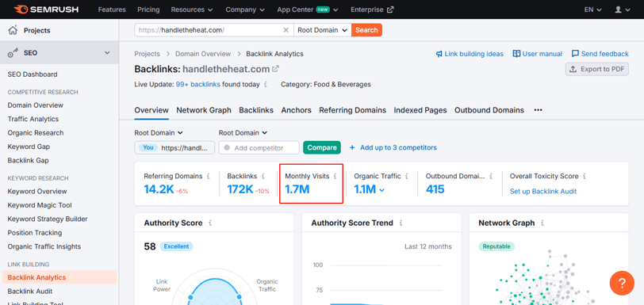Open more tabs via three-dot menu
Image resolution: width=644 pixels, height=305 pixels.
538,110
